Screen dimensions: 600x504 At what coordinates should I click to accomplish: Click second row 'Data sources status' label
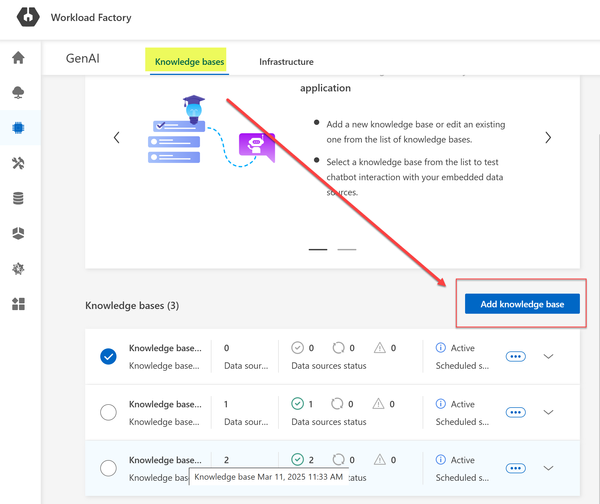329,422
